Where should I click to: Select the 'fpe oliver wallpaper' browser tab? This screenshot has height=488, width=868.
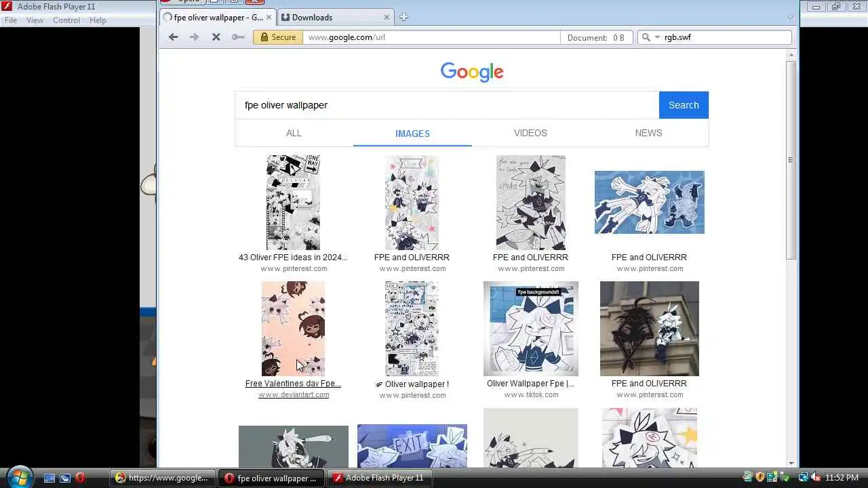click(218, 18)
